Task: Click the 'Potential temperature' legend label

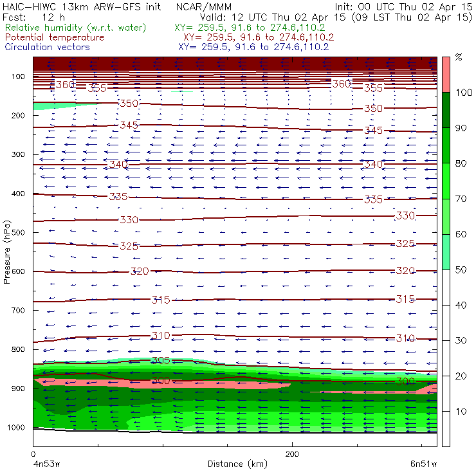Action: pos(54,37)
